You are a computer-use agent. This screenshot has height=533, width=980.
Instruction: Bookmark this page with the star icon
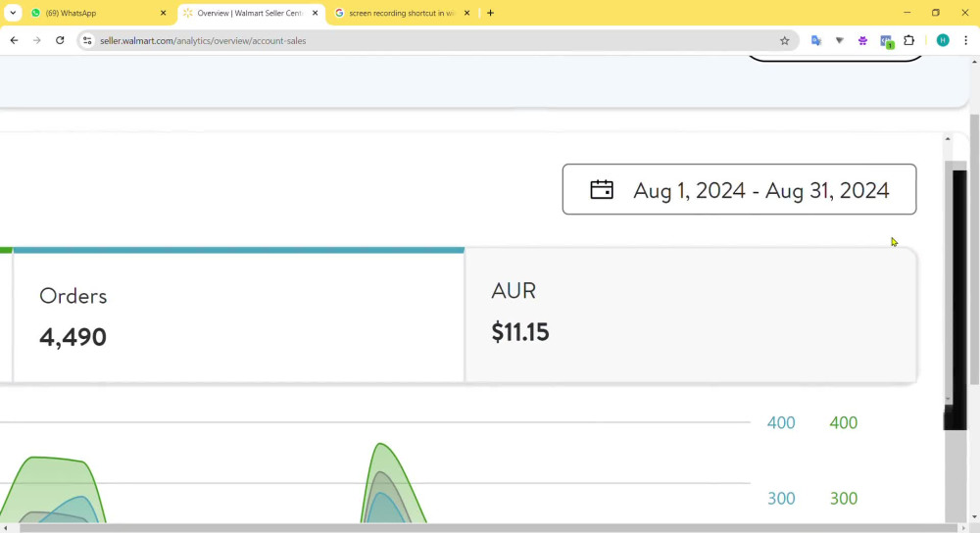tap(784, 40)
